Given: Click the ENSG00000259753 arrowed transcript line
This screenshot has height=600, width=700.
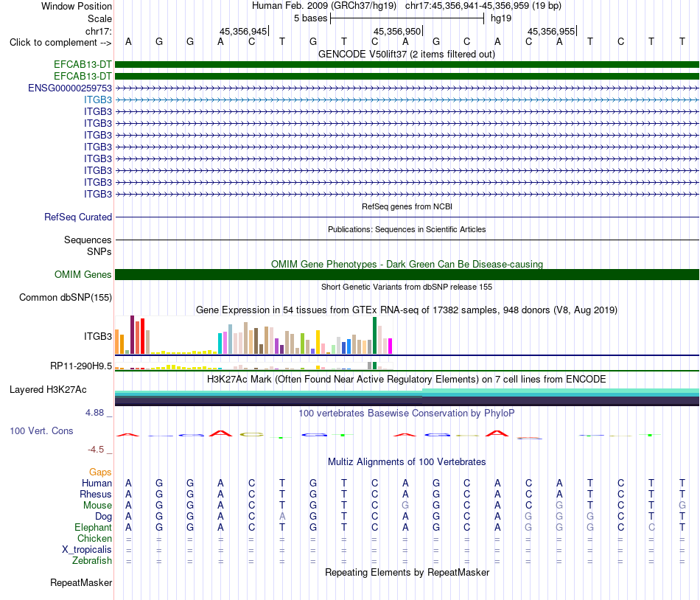Looking at the screenshot, I should point(407,88).
